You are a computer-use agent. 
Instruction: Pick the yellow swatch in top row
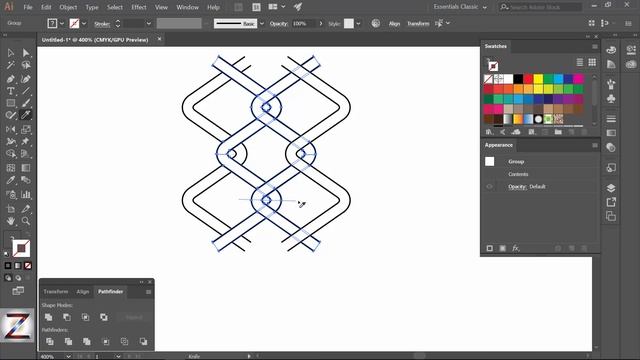point(538,79)
